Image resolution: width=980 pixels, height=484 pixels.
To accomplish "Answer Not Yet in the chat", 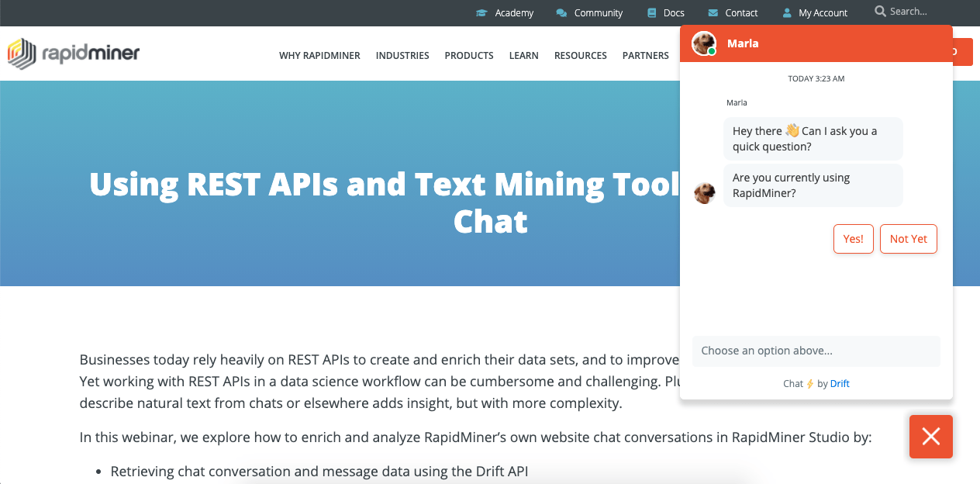I will point(909,239).
